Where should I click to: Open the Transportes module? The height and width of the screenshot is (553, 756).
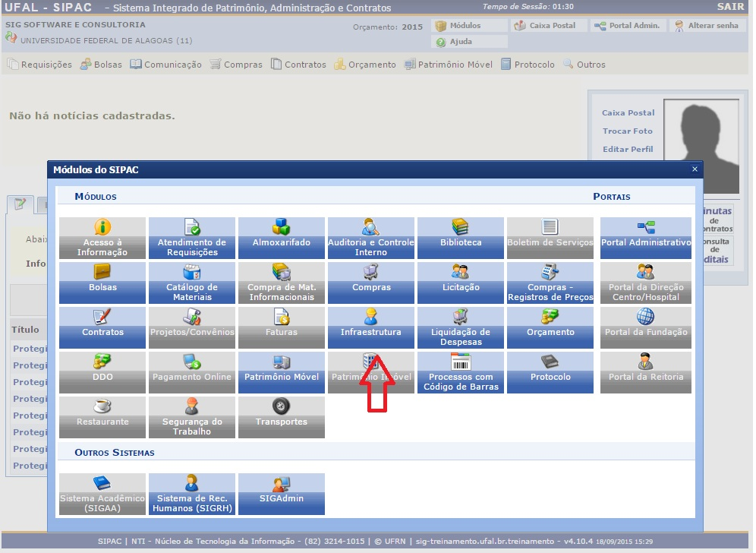pyautogui.click(x=282, y=417)
